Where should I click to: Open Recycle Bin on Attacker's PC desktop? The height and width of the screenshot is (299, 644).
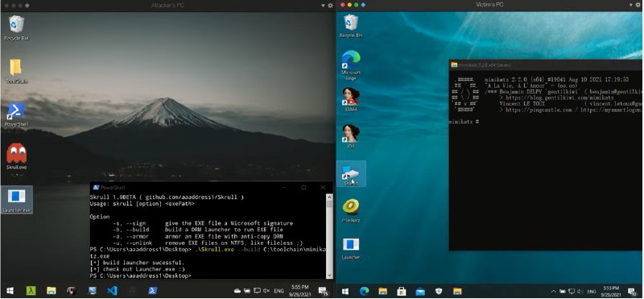point(16,28)
